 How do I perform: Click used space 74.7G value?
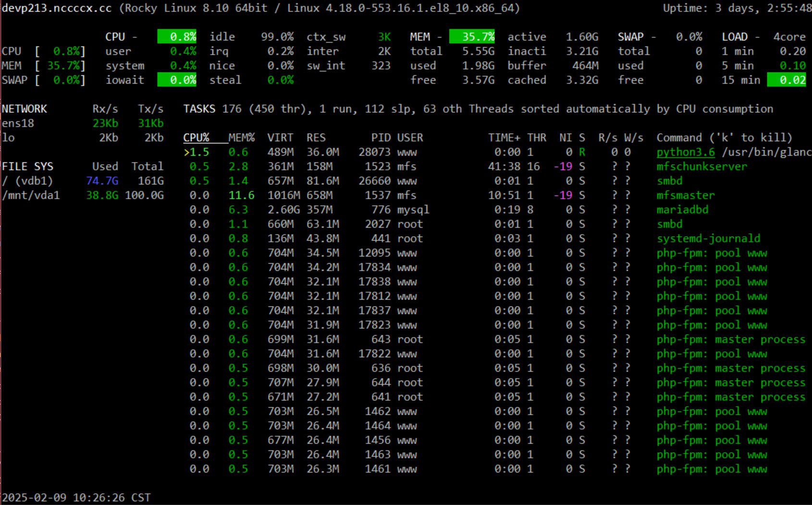(102, 181)
